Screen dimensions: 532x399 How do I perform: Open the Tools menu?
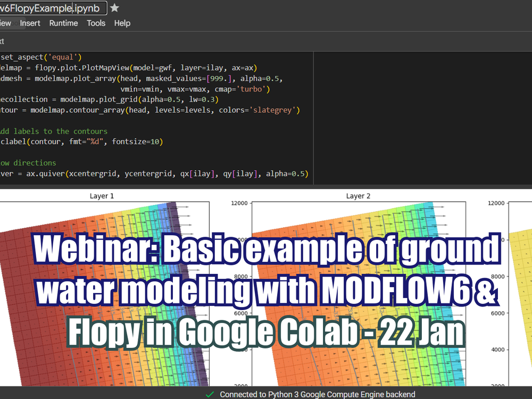click(x=96, y=23)
